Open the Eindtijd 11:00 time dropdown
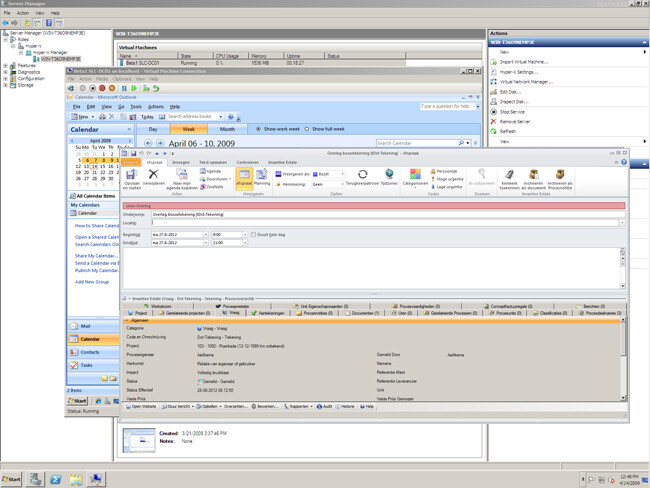The height and width of the screenshot is (488, 650). 245,243
